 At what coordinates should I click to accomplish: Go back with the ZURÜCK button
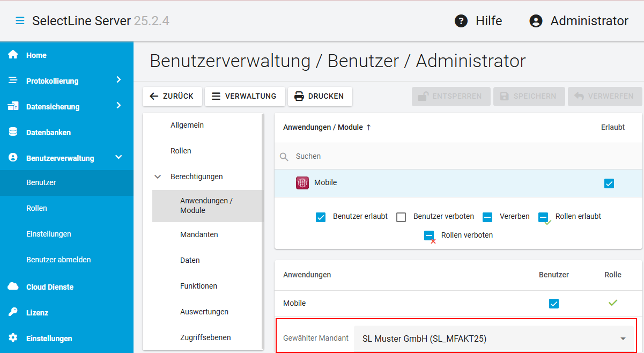click(172, 97)
